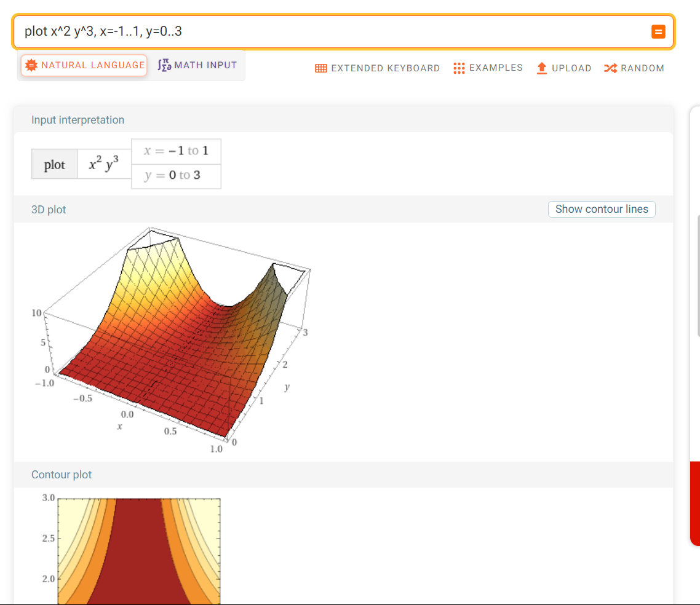
Task: Click the Extended Keyboard grid icon
Action: coord(320,68)
